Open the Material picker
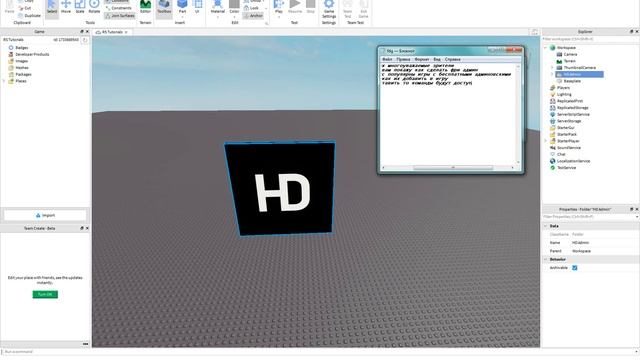The height and width of the screenshot is (360, 640). (x=218, y=7)
